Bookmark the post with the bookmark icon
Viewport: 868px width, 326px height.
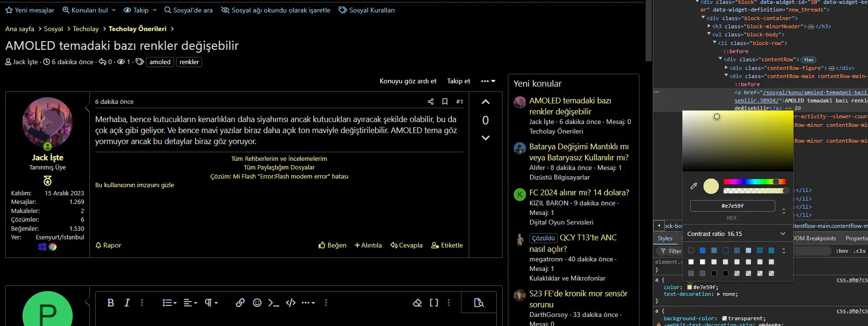pos(445,101)
